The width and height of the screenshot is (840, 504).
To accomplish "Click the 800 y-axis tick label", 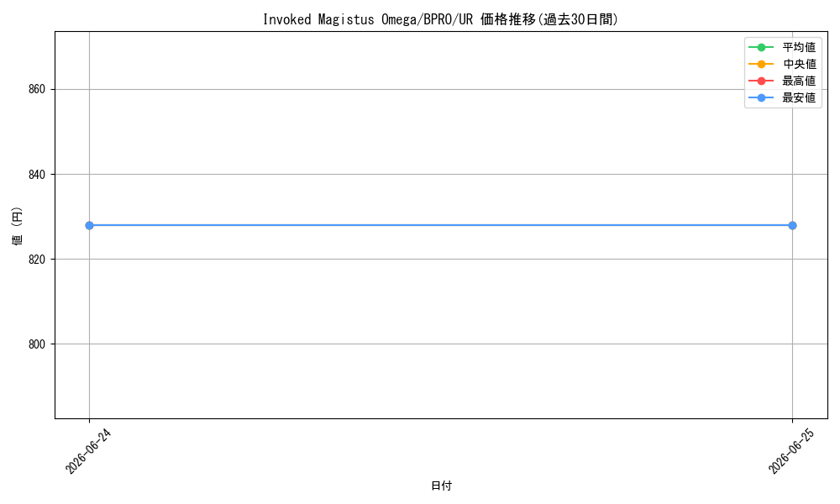I will (x=37, y=344).
